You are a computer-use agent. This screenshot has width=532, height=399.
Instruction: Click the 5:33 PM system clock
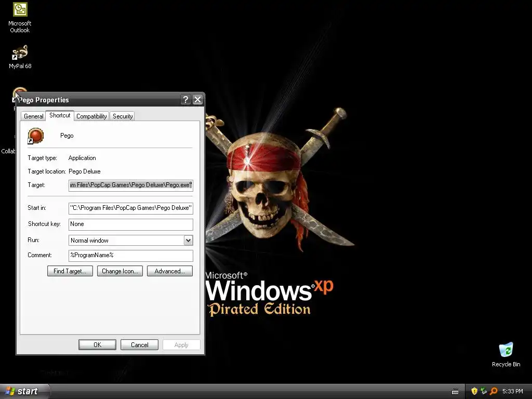pyautogui.click(x=513, y=391)
